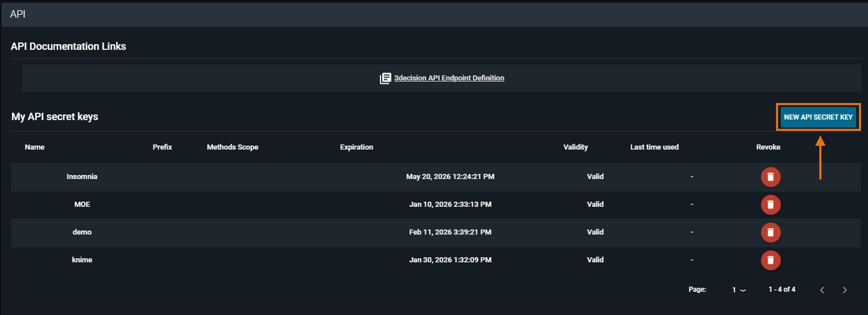
Task: Click the API Documentation Links heading
Action: (68, 46)
